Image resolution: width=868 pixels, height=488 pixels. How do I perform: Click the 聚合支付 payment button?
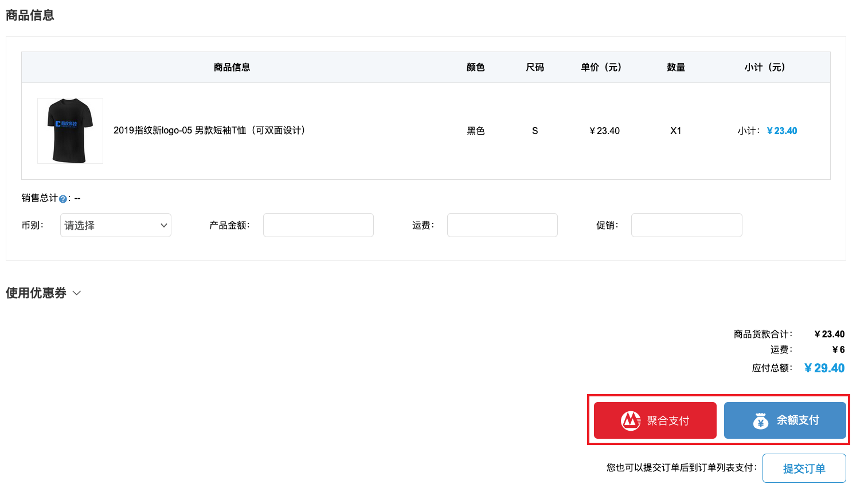[655, 420]
